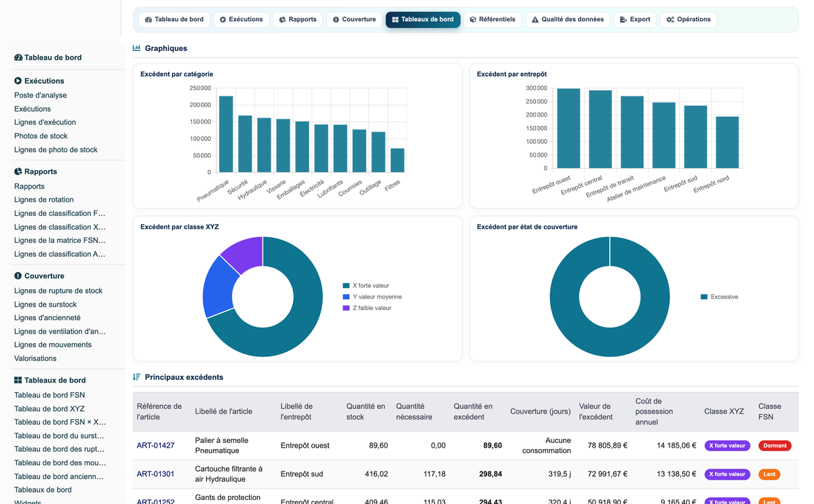Open Valorisations in sidebar
Viewport: 814px width, 504px height.
tap(35, 359)
